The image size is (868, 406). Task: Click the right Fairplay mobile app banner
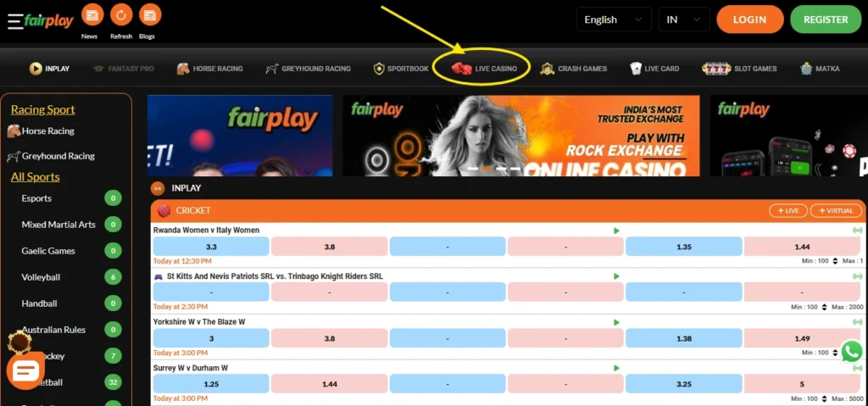pos(789,136)
